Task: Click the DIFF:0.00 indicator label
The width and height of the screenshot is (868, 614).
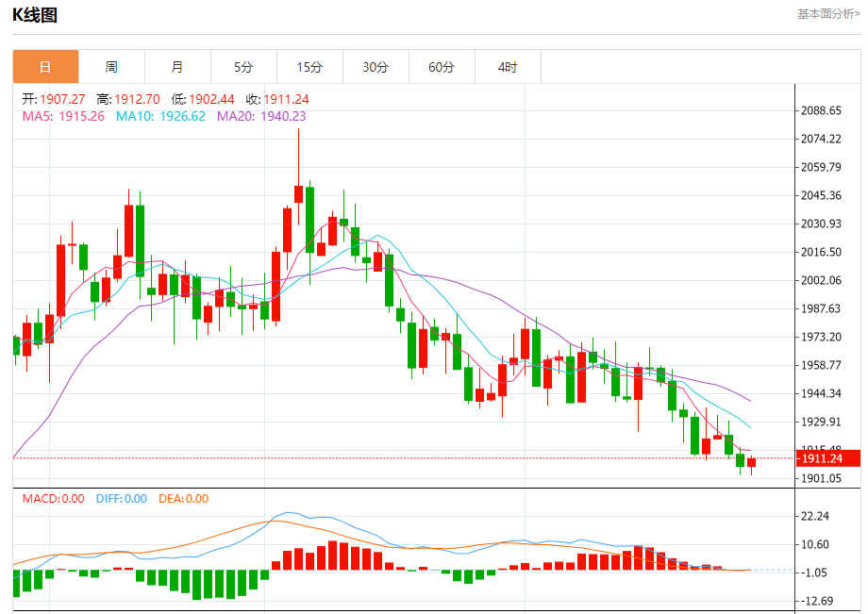Action: (121, 499)
